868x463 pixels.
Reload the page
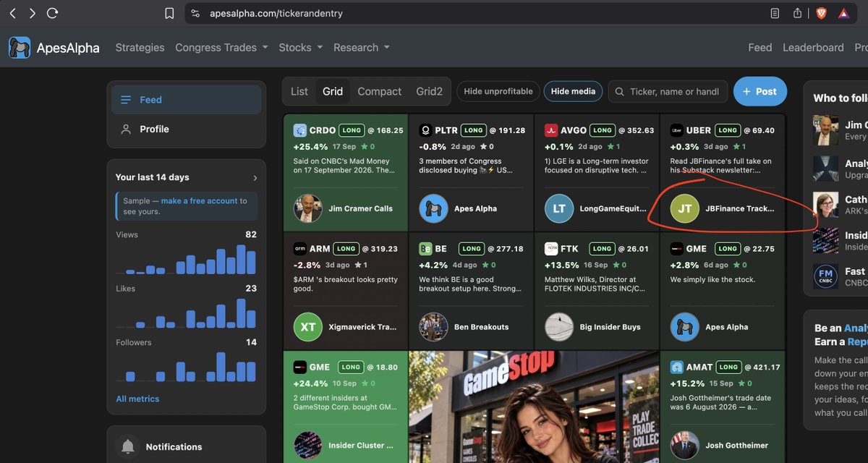point(52,13)
